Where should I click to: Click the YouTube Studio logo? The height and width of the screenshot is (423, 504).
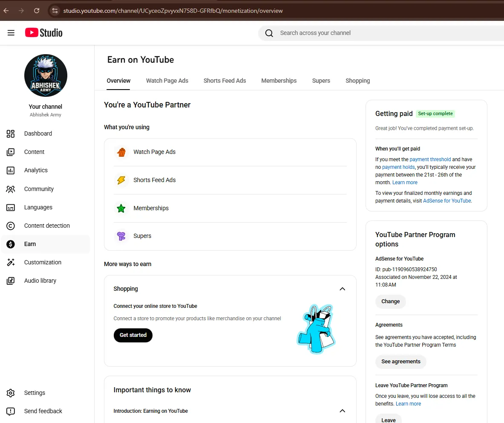click(x=44, y=33)
